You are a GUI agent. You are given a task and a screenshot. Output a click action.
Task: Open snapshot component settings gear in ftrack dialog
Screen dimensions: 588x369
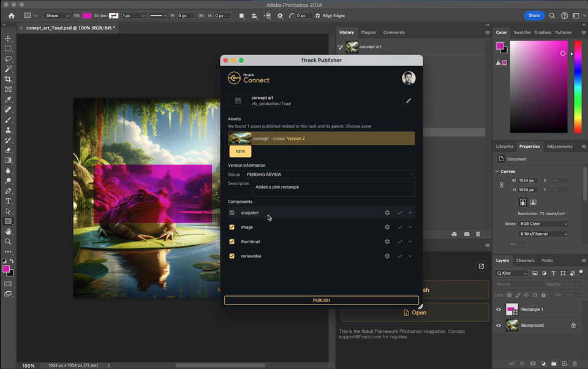click(x=386, y=213)
